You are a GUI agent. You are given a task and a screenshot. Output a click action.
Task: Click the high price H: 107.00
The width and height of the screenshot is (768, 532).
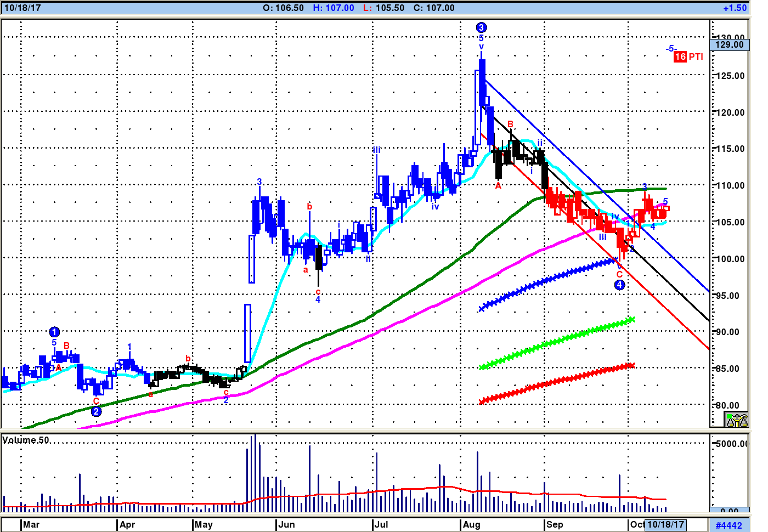(x=334, y=8)
